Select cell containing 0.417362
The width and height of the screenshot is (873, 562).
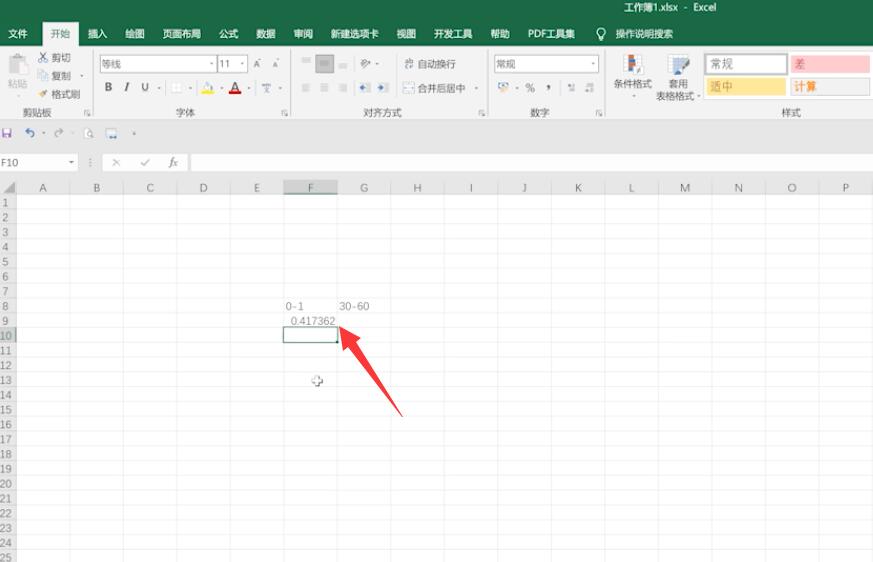coord(310,321)
